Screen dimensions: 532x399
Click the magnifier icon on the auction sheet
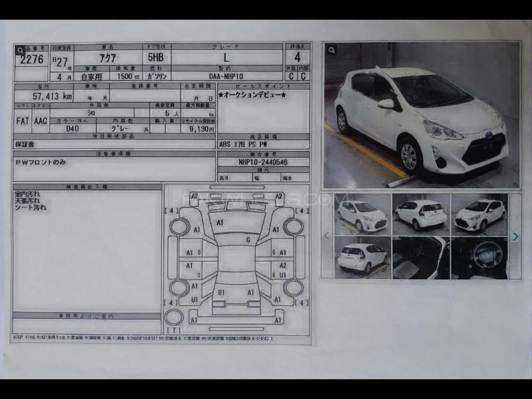20,51
